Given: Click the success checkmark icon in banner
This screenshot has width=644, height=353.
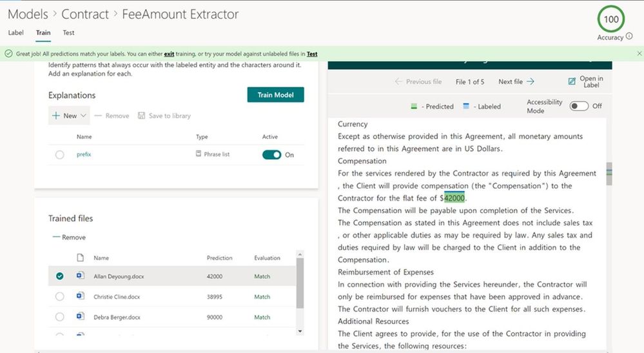Looking at the screenshot, I should [8, 54].
